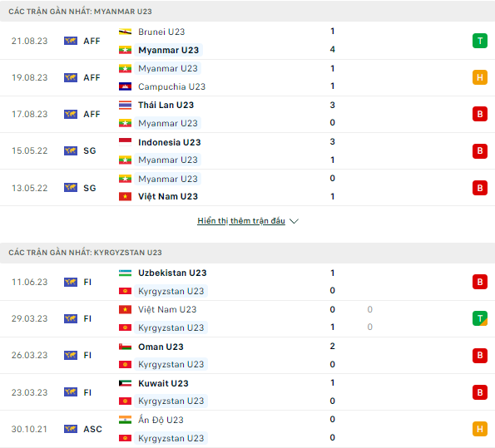
Task: Open the Việt Nam U23 team from 13.05.22
Action: tap(168, 196)
